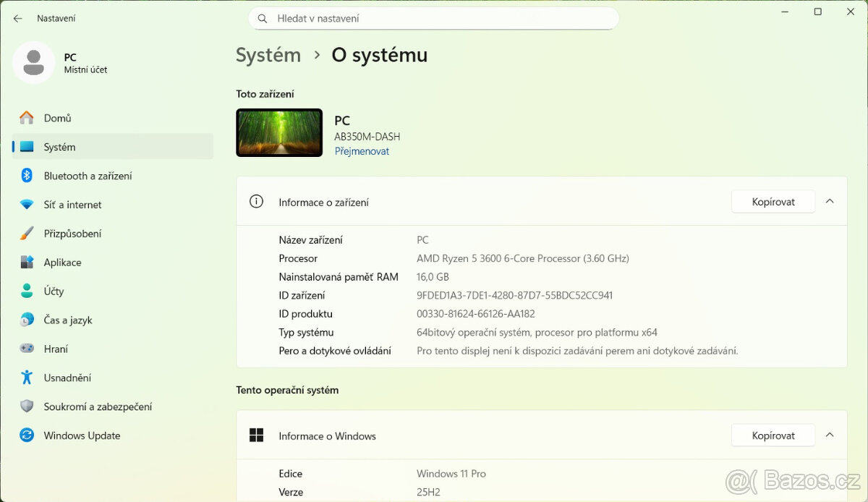The image size is (868, 502).
Task: Click the Windows logo beside Informace o Windows
Action: coord(256,435)
